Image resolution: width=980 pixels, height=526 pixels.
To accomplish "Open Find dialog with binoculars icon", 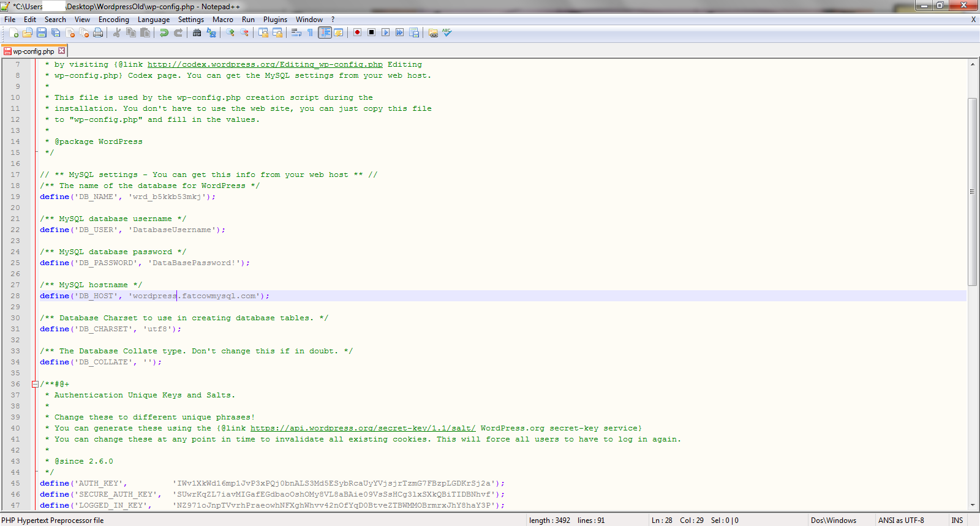I will [197, 32].
